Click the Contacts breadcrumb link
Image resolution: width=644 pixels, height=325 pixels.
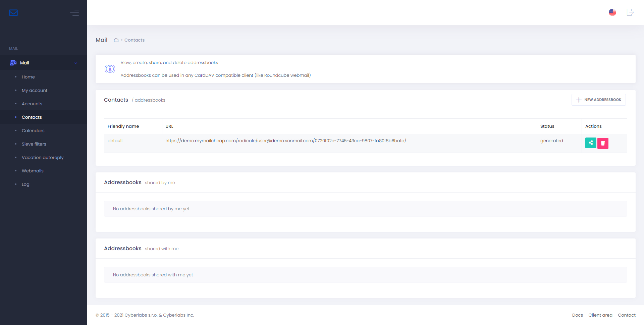135,40
